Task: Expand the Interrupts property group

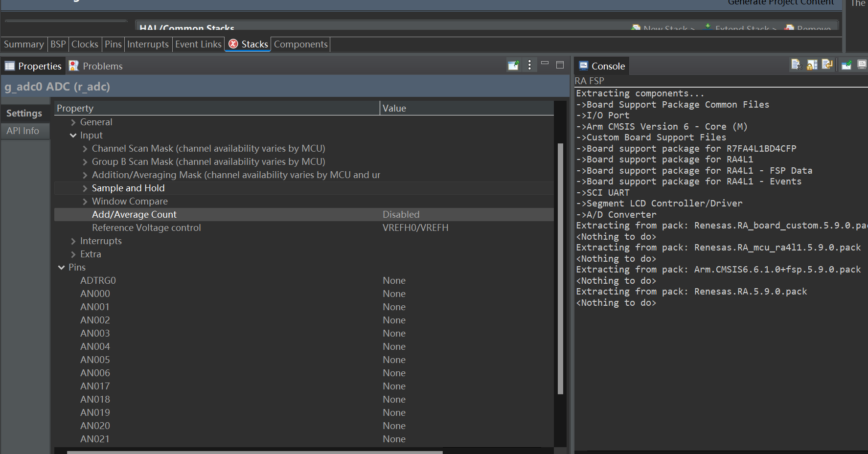Action: (x=73, y=241)
